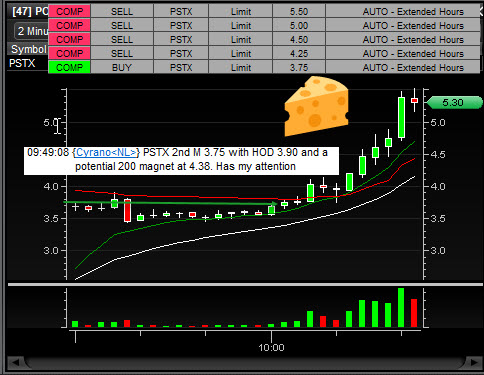Viewport: 484px width, 375px height.
Task: Click the limit price 3.75 cell
Action: [x=299, y=67]
